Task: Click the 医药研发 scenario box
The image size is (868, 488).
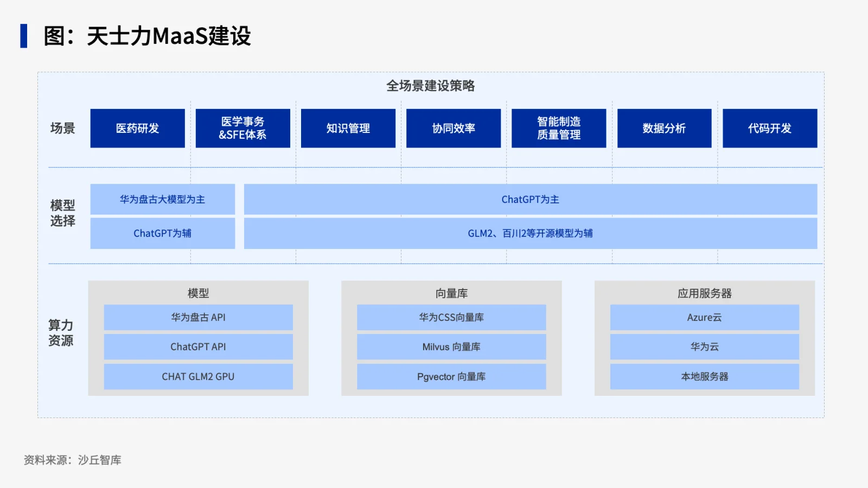Action: click(137, 129)
